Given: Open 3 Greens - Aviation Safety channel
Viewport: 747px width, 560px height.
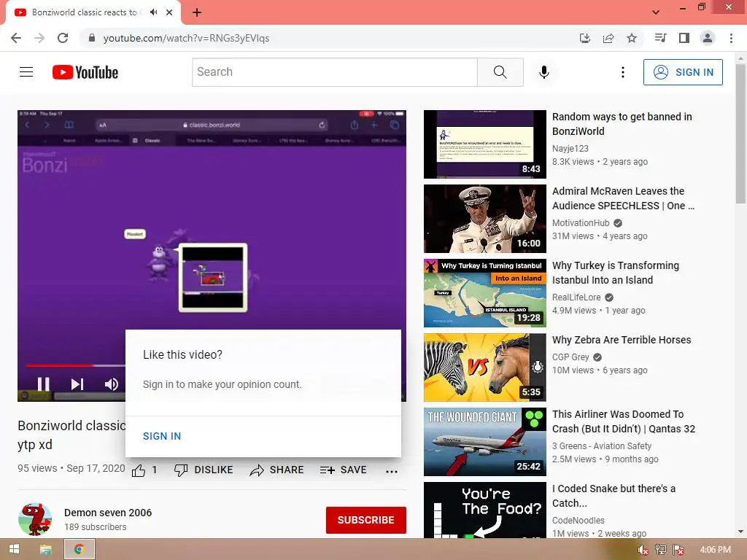Looking at the screenshot, I should click(602, 446).
